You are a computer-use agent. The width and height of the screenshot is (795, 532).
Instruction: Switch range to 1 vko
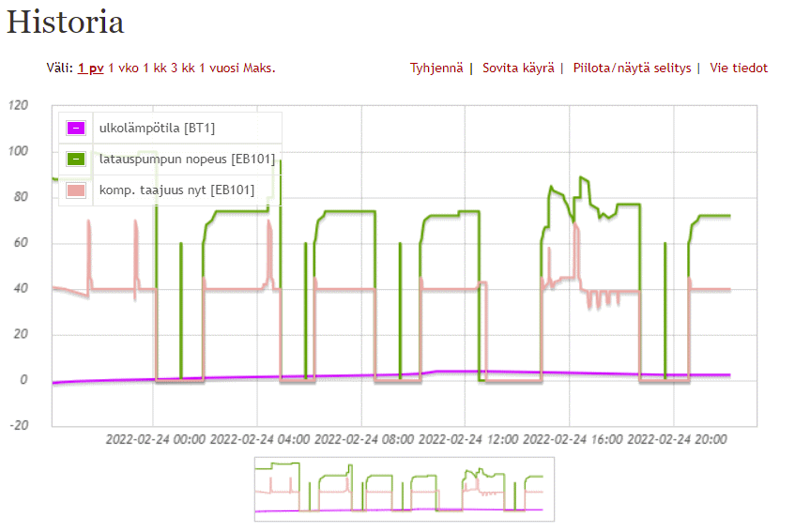click(x=124, y=68)
